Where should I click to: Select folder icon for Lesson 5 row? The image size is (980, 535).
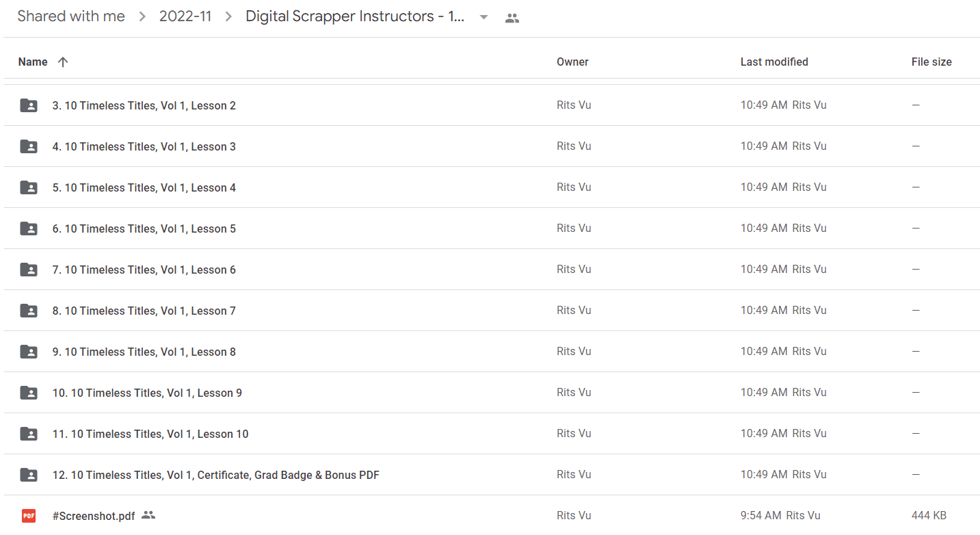point(29,229)
